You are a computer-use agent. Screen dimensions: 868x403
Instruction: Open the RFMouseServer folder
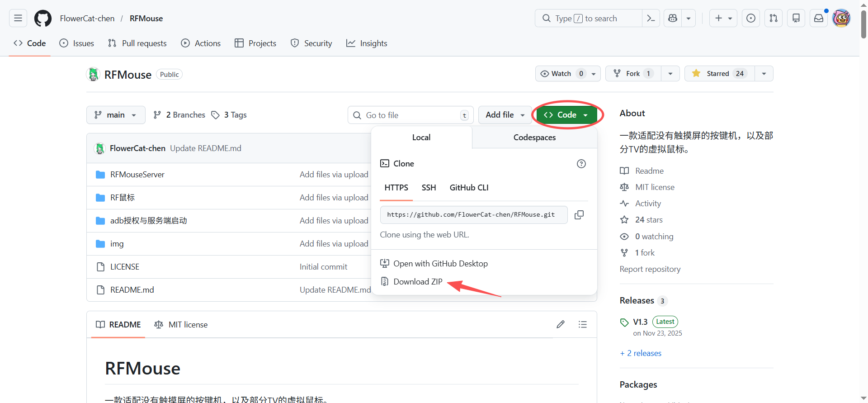point(137,175)
